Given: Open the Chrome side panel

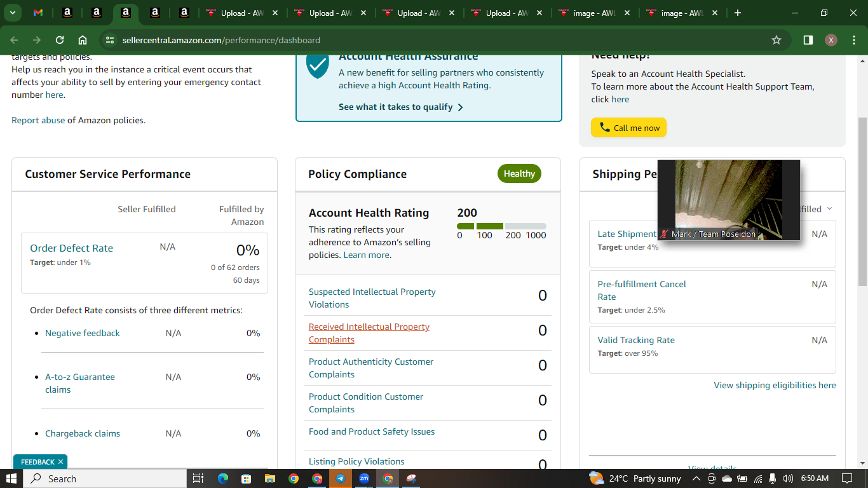Looking at the screenshot, I should [x=808, y=40].
